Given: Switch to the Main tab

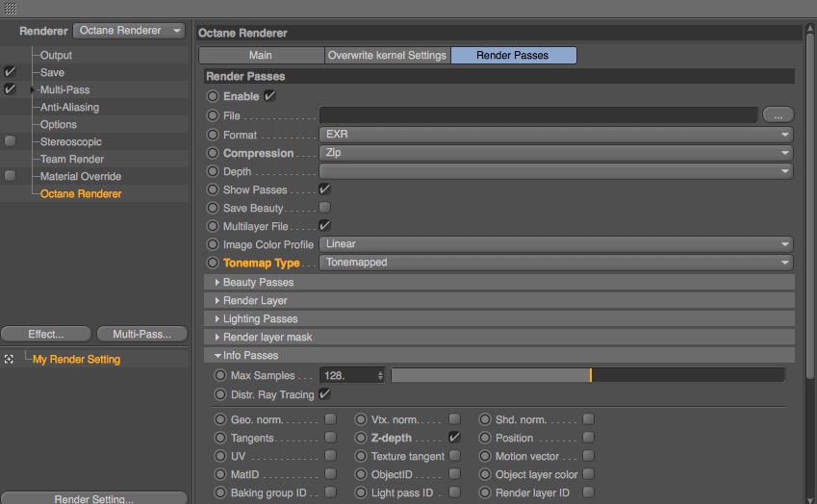Looking at the screenshot, I should [261, 55].
